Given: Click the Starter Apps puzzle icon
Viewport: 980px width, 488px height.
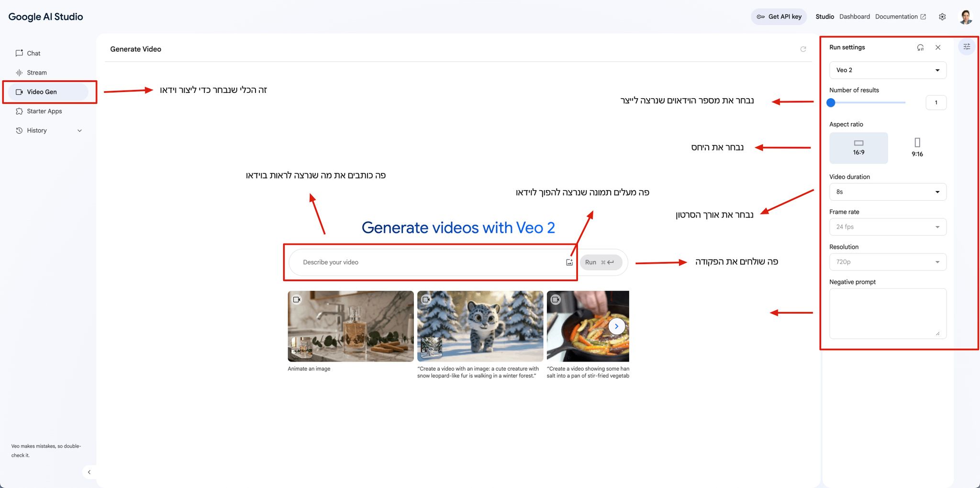Looking at the screenshot, I should coord(19,111).
